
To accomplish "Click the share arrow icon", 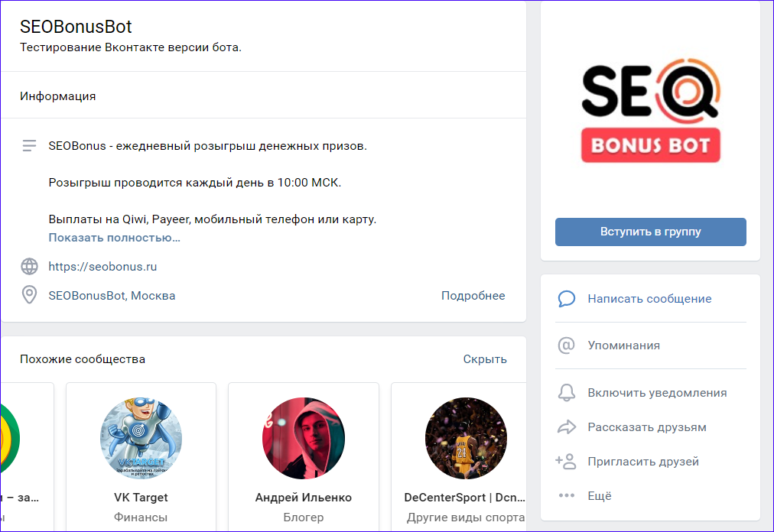I will coord(566,427).
